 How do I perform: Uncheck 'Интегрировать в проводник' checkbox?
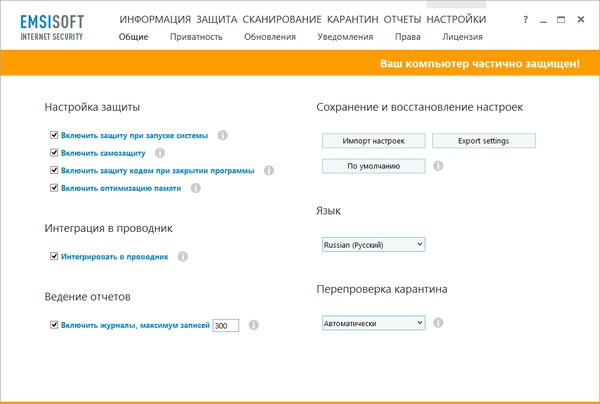click(x=54, y=257)
